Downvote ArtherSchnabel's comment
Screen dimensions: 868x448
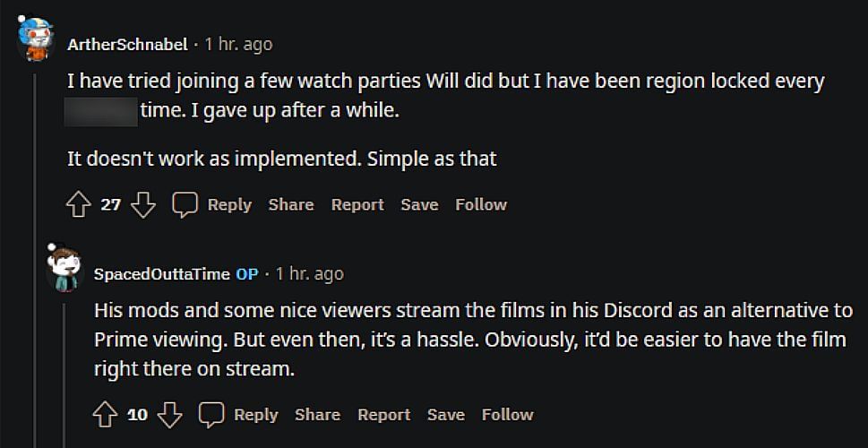point(143,205)
